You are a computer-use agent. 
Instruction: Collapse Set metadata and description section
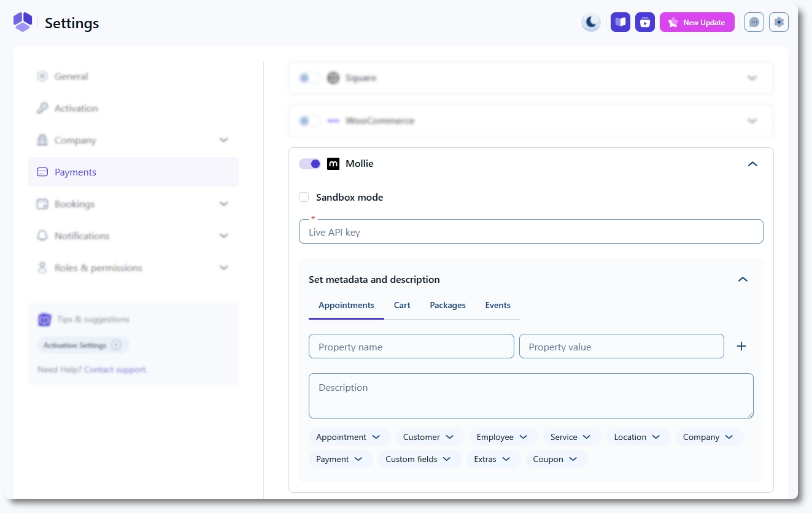743,279
